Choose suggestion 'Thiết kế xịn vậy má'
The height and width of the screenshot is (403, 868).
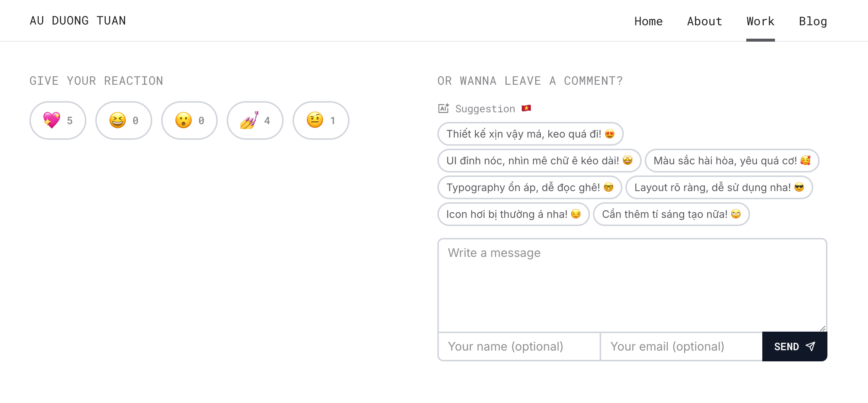pos(530,134)
